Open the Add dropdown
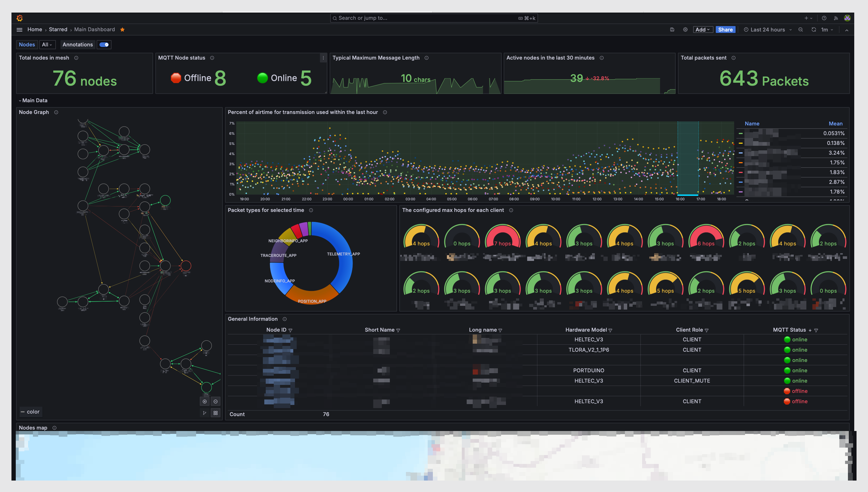 (x=703, y=30)
